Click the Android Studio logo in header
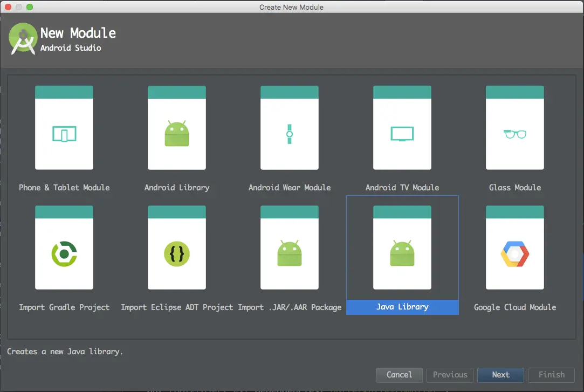The width and height of the screenshot is (584, 392). 23,39
